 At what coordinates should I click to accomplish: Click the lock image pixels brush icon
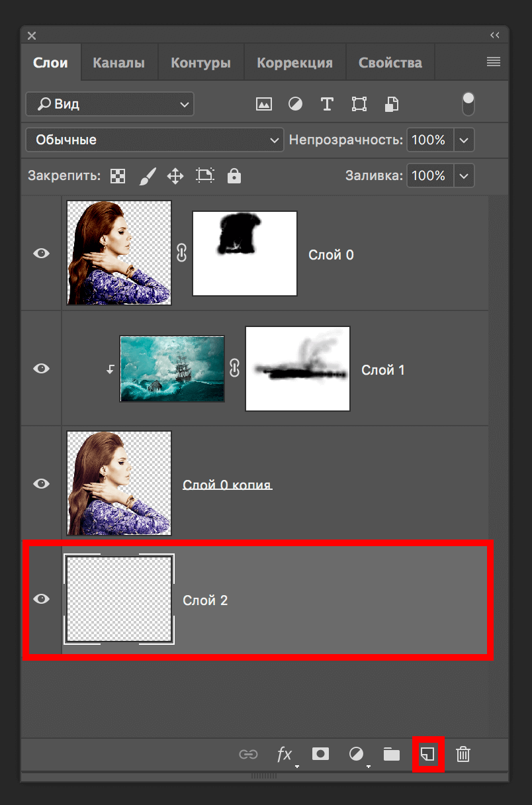[x=147, y=176]
